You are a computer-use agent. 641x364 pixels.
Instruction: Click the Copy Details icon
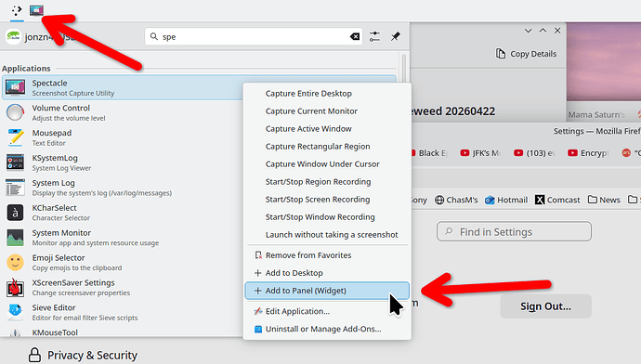coord(501,54)
